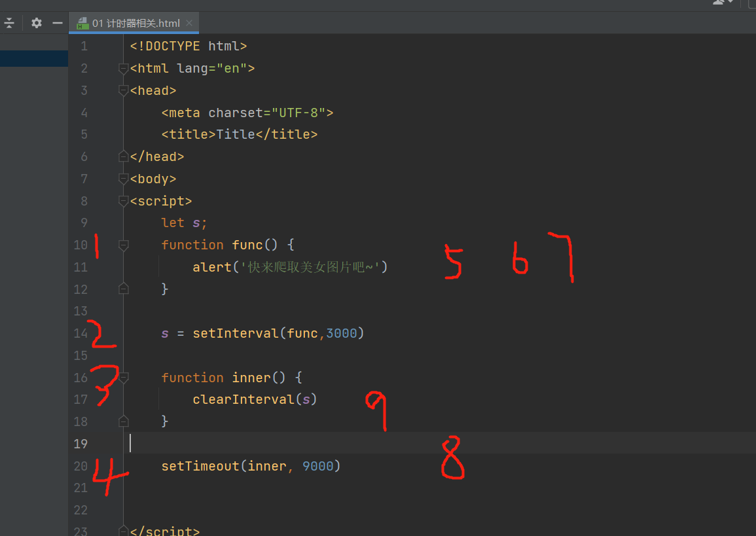Image resolution: width=756 pixels, height=536 pixels.
Task: Click the func name in function declaration
Action: point(247,245)
